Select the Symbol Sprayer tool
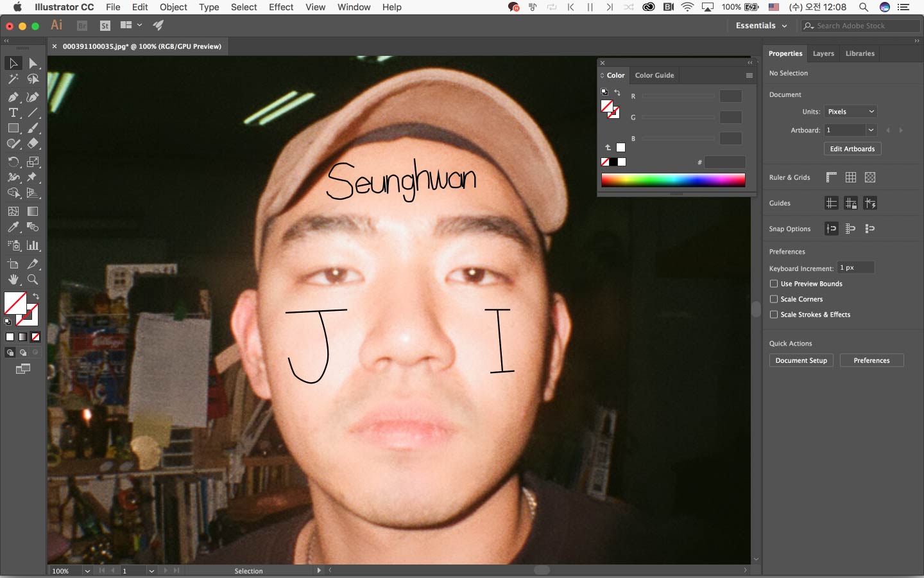 13,245
